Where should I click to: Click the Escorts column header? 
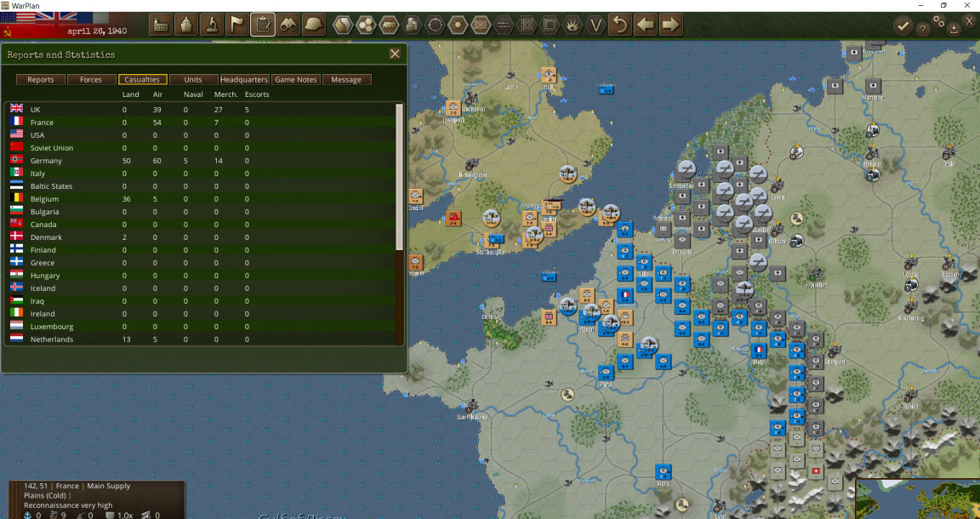pyautogui.click(x=257, y=94)
